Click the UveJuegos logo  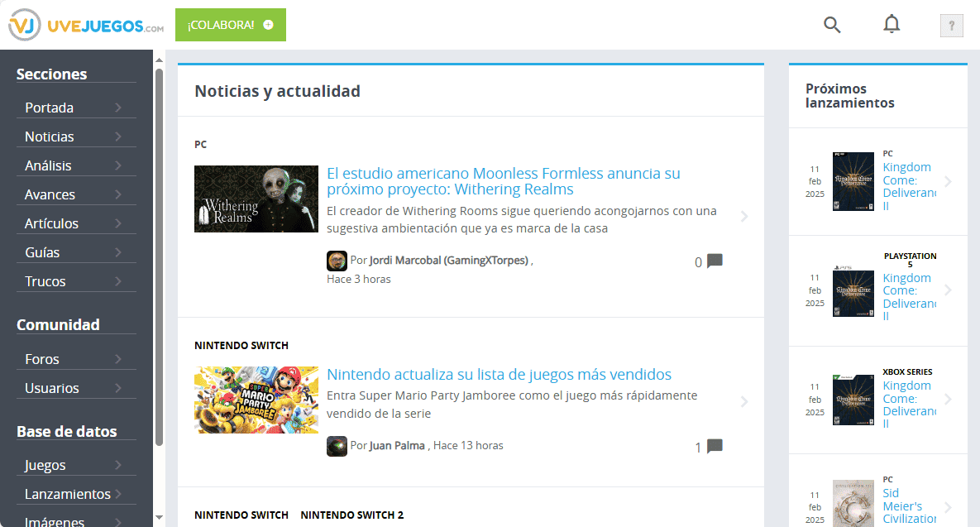tap(87, 26)
